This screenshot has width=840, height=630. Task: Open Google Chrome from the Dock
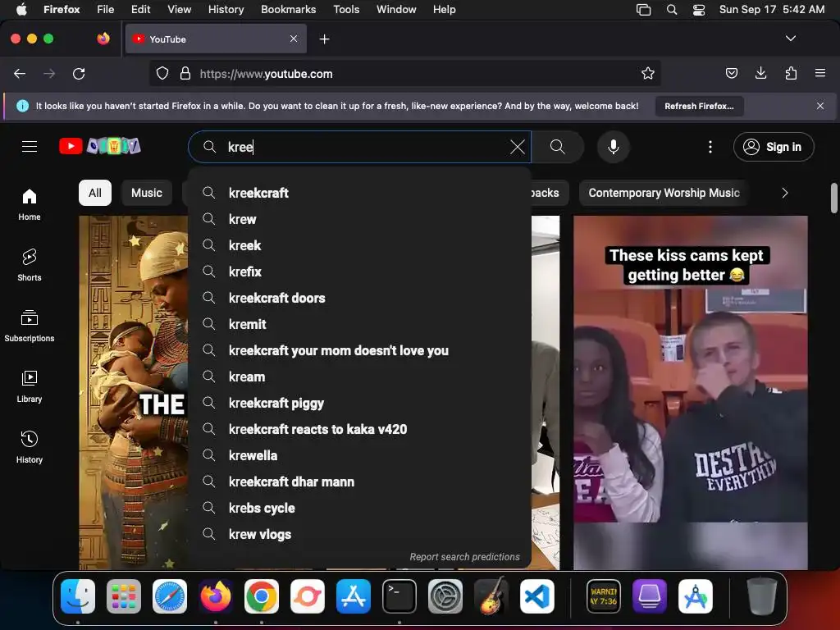point(262,596)
